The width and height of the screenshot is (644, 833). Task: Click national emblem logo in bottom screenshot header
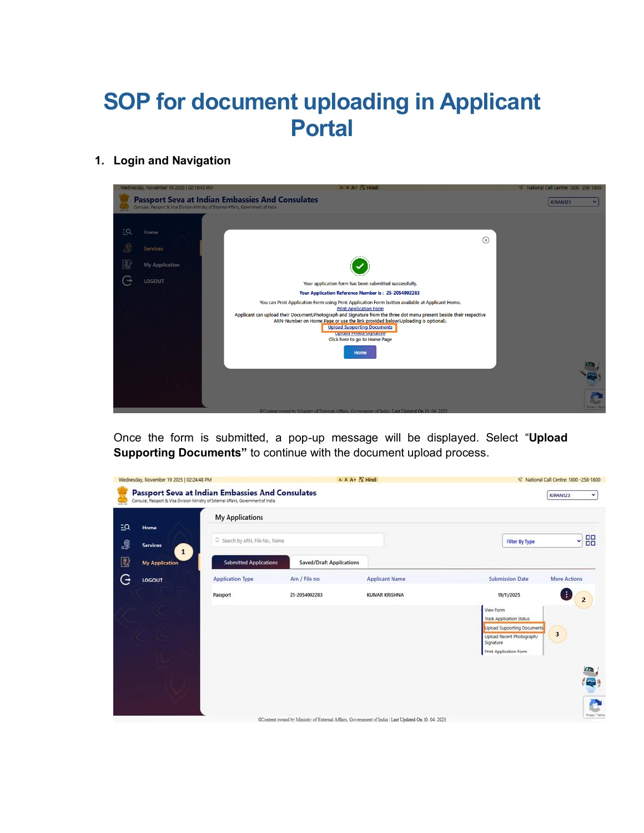(x=123, y=495)
